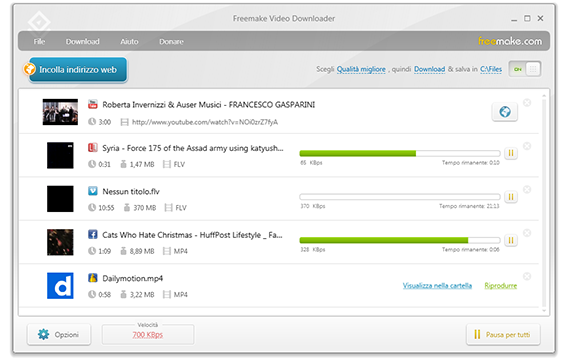570x360 pixels.
Task: Click the Riprodurre link
Action: pyautogui.click(x=501, y=285)
